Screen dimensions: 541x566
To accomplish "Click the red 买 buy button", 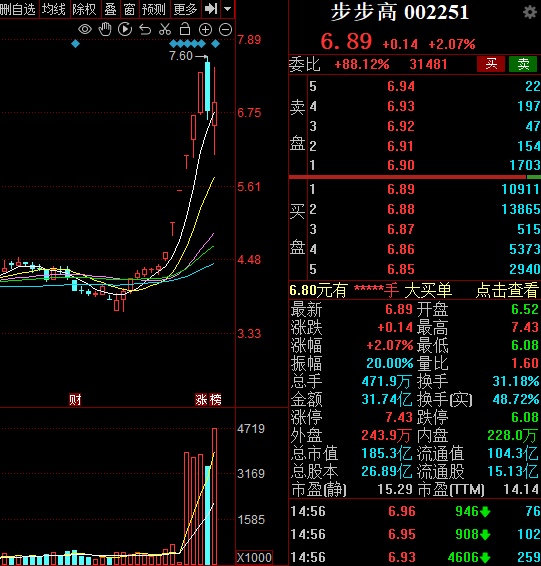I will click(x=491, y=64).
